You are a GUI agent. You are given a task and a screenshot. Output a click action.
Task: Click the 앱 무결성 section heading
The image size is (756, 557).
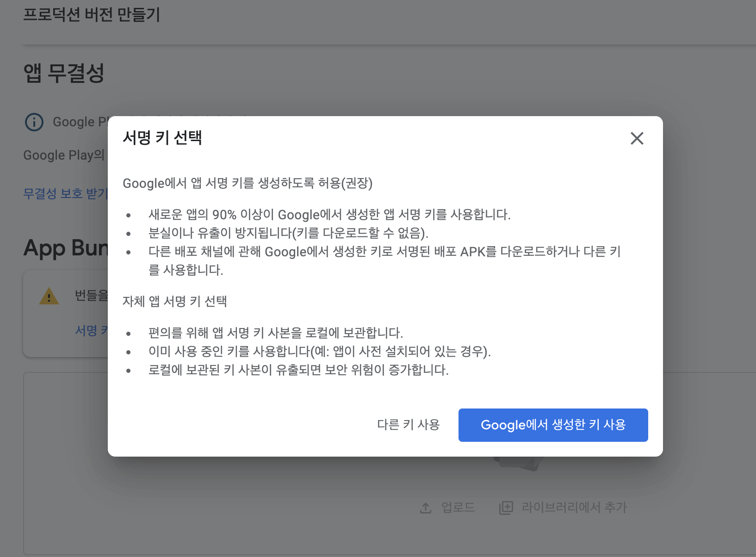pos(64,73)
